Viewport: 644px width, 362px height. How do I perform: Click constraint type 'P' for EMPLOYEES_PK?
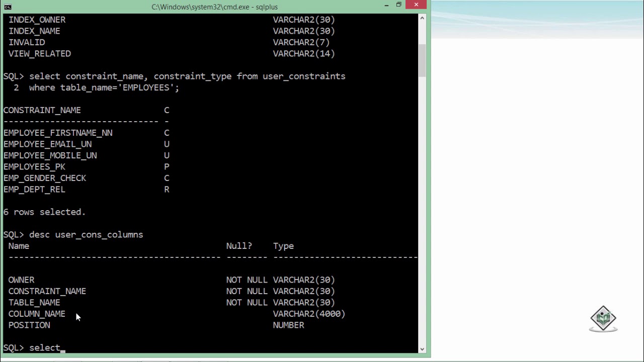tap(167, 167)
